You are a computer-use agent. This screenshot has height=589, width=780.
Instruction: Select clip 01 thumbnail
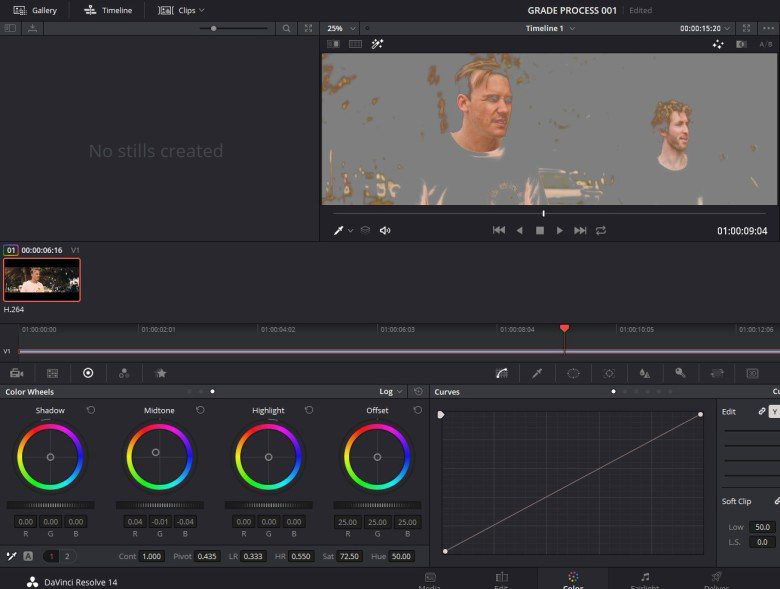(x=42, y=280)
